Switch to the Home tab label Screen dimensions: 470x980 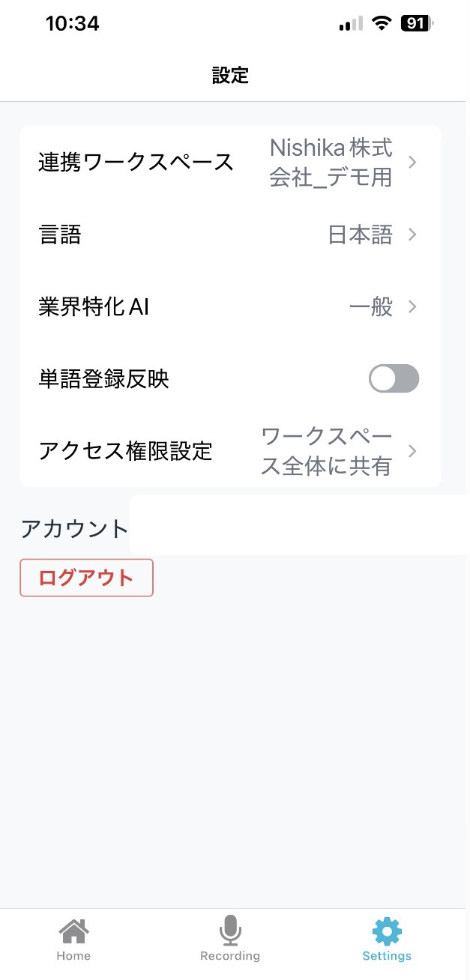[73, 956]
